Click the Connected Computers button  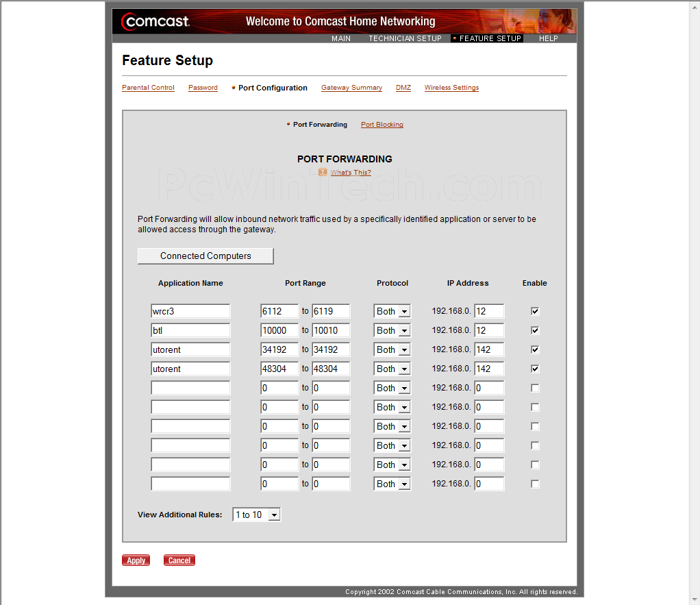click(x=205, y=256)
